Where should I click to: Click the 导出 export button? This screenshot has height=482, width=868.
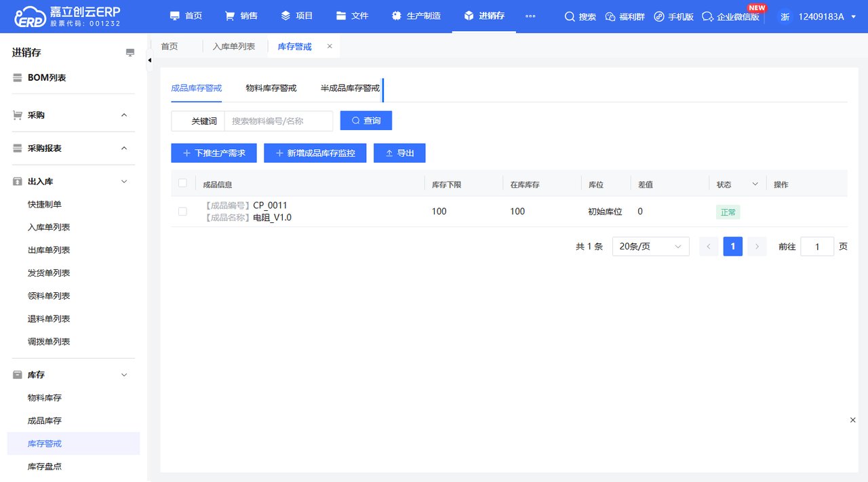point(399,153)
